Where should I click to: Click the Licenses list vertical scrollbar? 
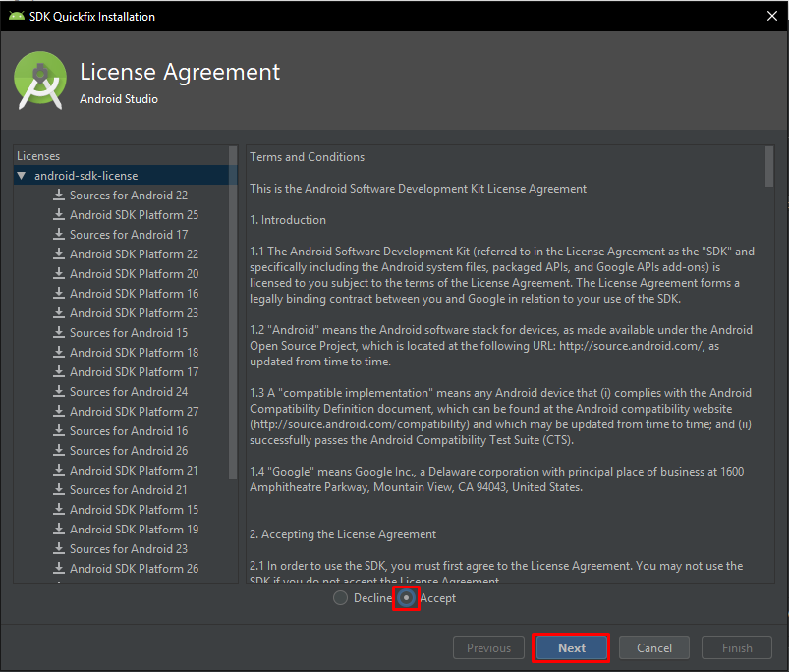[233, 312]
